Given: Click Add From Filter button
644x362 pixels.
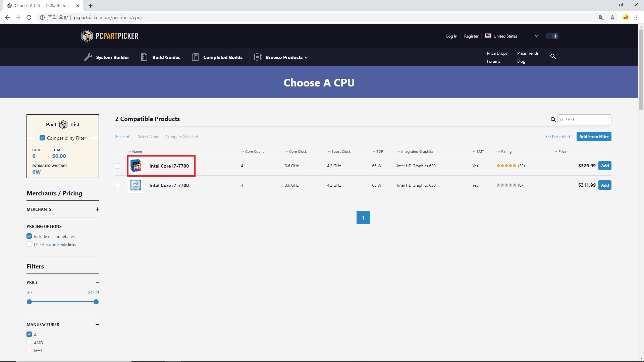Looking at the screenshot, I should [x=594, y=137].
